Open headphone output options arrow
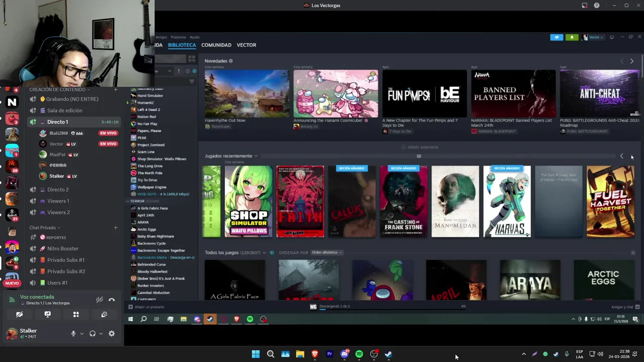The width and height of the screenshot is (644, 362). click(101, 333)
